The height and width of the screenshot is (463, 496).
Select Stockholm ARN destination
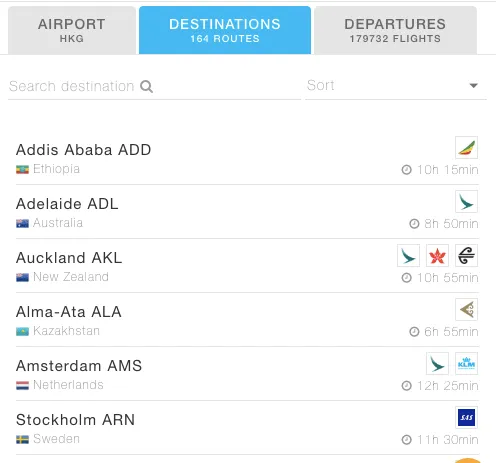click(247, 428)
